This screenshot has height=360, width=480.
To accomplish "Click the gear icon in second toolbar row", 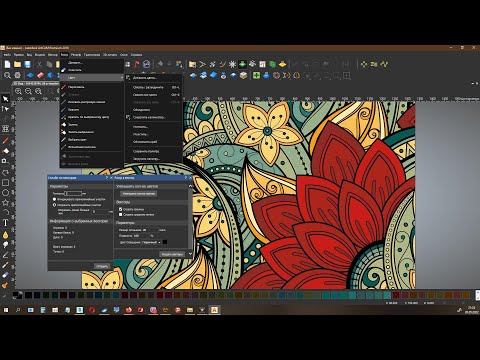I will coord(17,75).
